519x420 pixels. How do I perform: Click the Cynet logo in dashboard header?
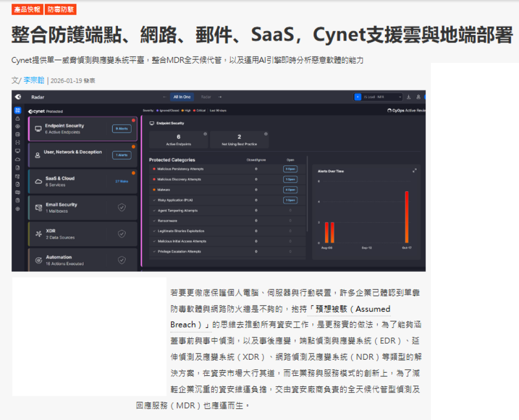[18, 97]
